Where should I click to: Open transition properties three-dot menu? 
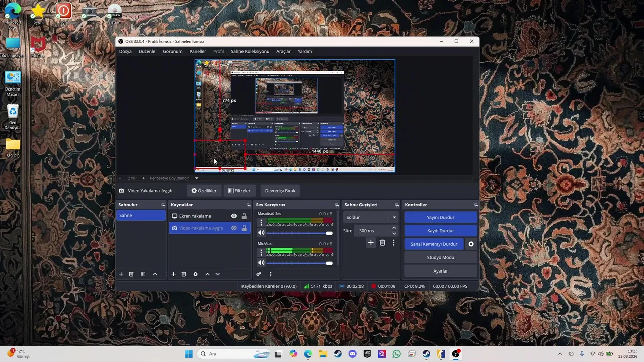[x=393, y=243]
